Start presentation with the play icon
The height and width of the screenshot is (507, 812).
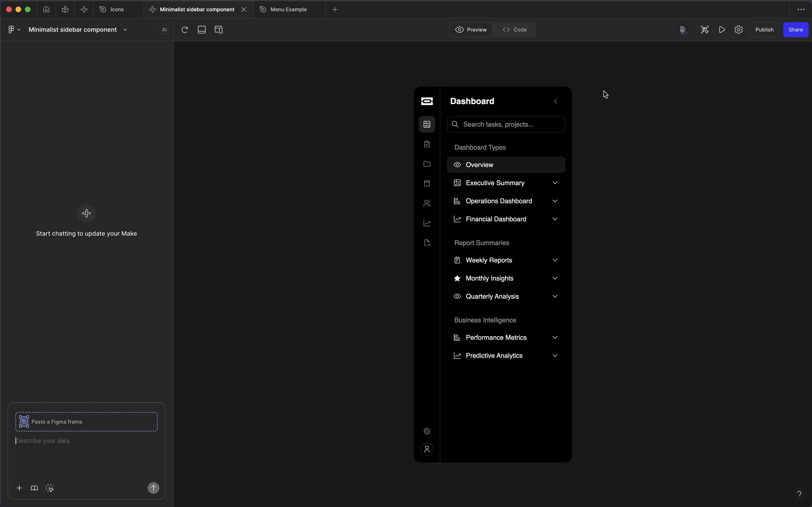pos(722,30)
